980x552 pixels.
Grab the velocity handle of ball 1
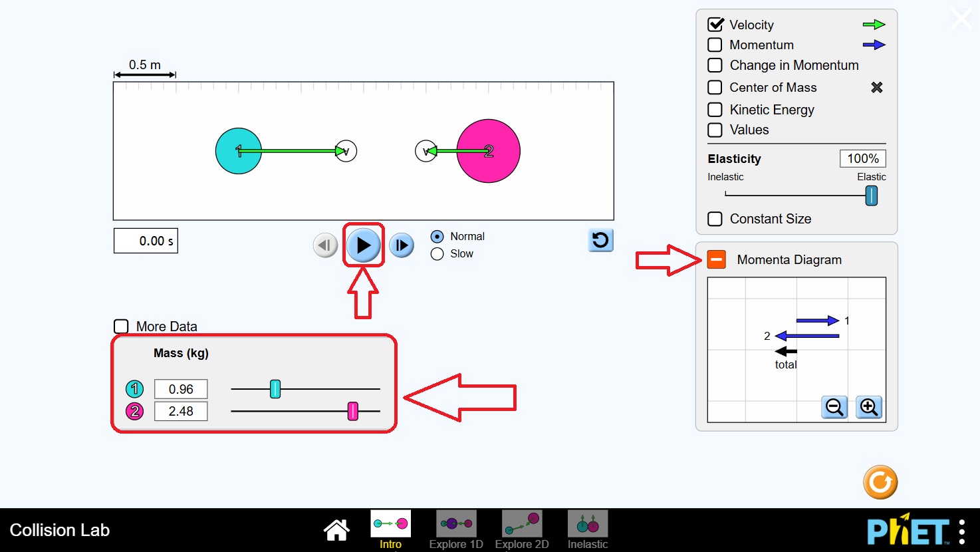[x=346, y=151]
